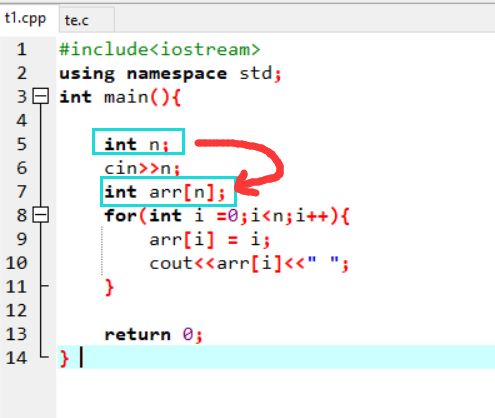This screenshot has height=418, width=495.
Task: Click on 'using namespace std;' text
Action: (171, 74)
